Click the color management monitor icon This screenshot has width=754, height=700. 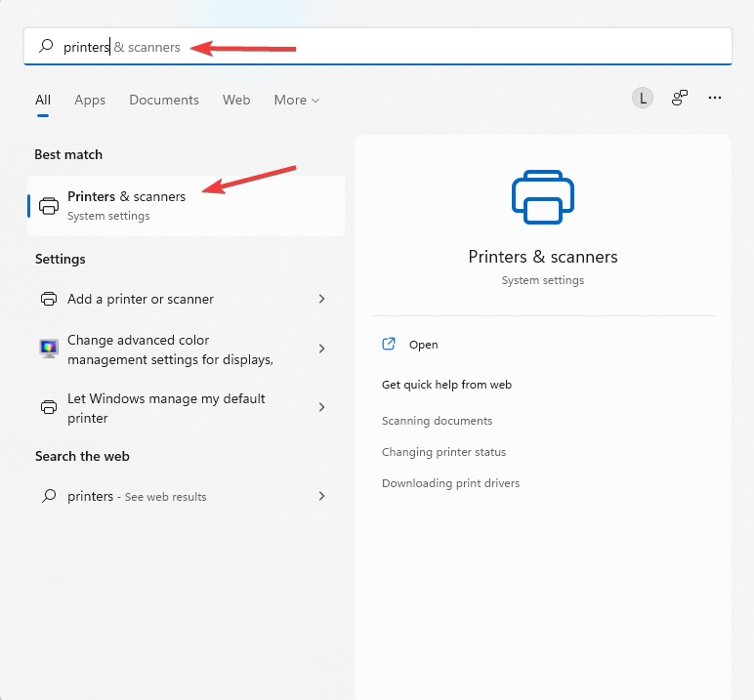coord(49,349)
